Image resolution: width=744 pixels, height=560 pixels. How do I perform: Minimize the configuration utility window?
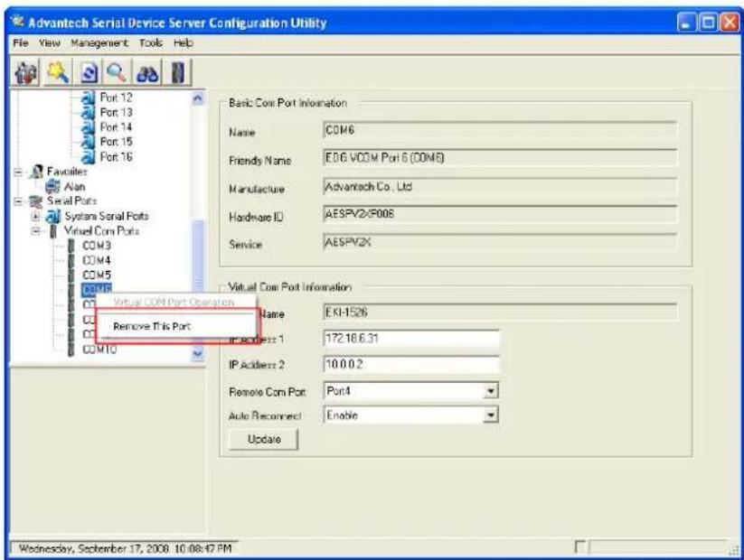(x=686, y=23)
